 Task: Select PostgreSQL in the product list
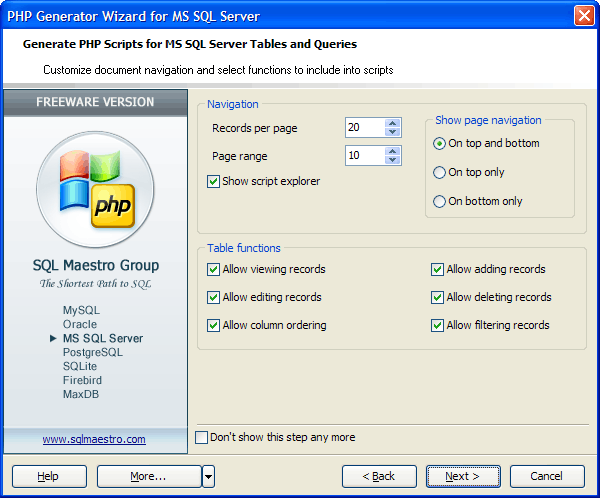tap(93, 352)
